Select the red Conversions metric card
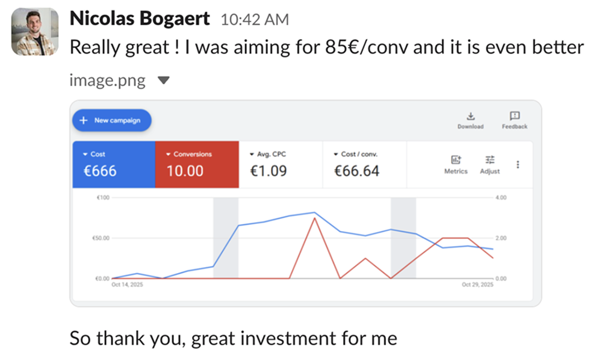 click(x=197, y=164)
